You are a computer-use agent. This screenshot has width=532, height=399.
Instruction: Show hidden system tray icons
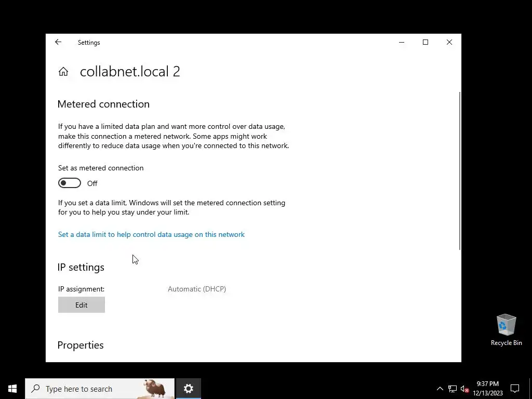pyautogui.click(x=440, y=389)
